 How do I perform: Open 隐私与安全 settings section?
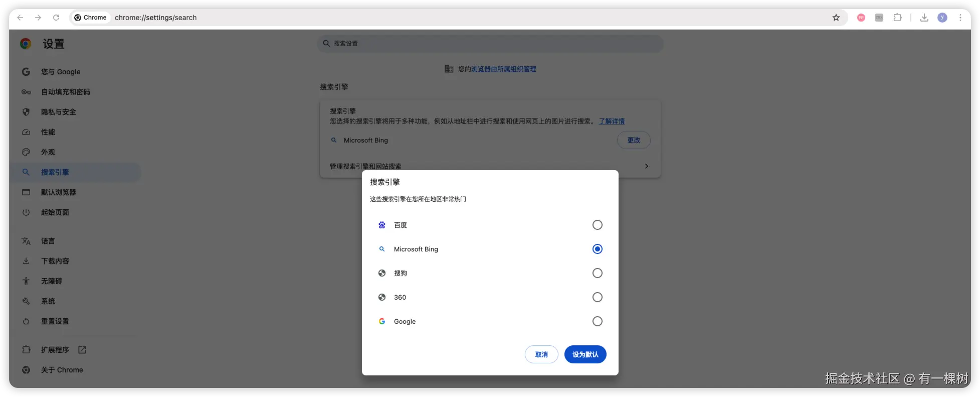[x=75, y=112]
